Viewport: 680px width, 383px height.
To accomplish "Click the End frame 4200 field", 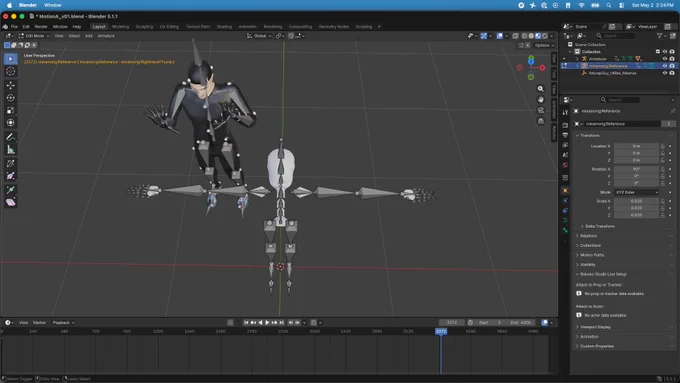I will (x=521, y=323).
